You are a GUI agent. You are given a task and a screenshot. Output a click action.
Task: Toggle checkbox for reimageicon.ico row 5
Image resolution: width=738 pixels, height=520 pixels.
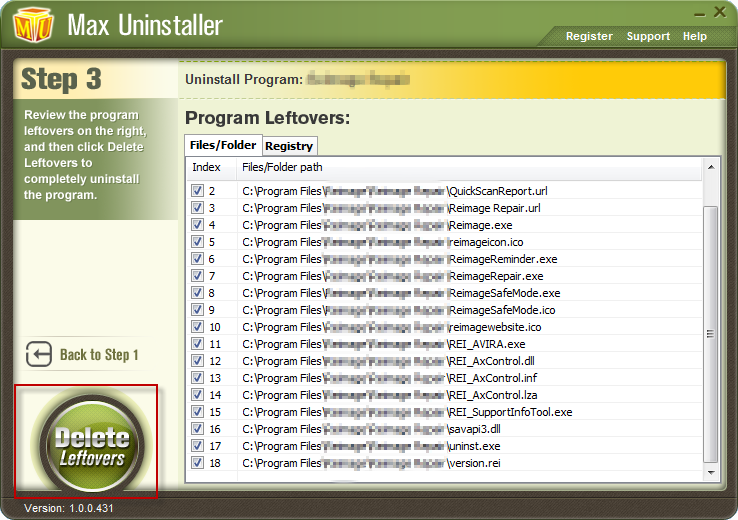coord(198,241)
